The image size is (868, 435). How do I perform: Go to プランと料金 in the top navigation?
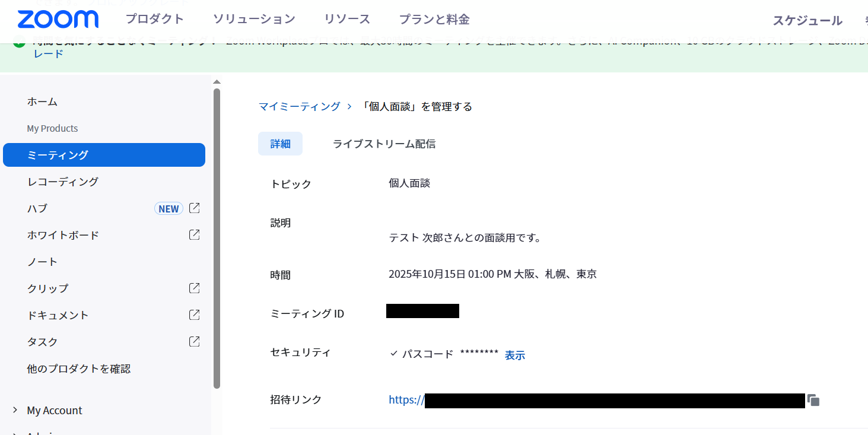[x=434, y=19]
